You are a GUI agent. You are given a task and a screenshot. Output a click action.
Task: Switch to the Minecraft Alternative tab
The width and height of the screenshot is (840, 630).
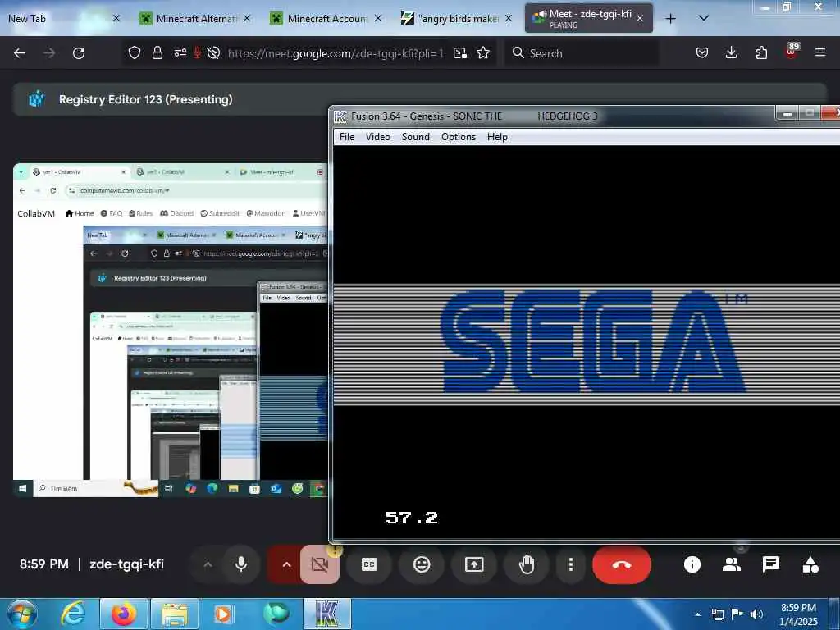pyautogui.click(x=195, y=18)
